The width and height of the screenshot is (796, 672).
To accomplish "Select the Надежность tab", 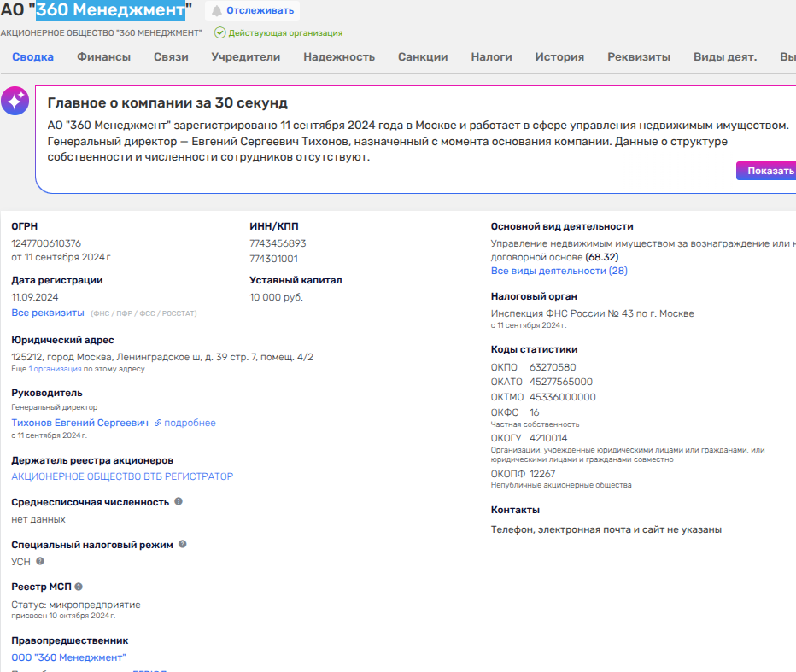I will click(339, 57).
